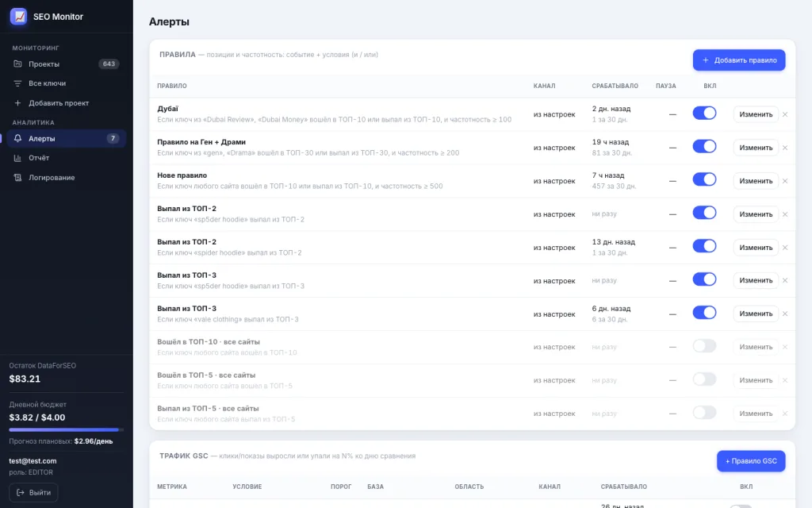The image size is (812, 508).
Task: Click the Логирование log icon
Action: [x=17, y=177]
